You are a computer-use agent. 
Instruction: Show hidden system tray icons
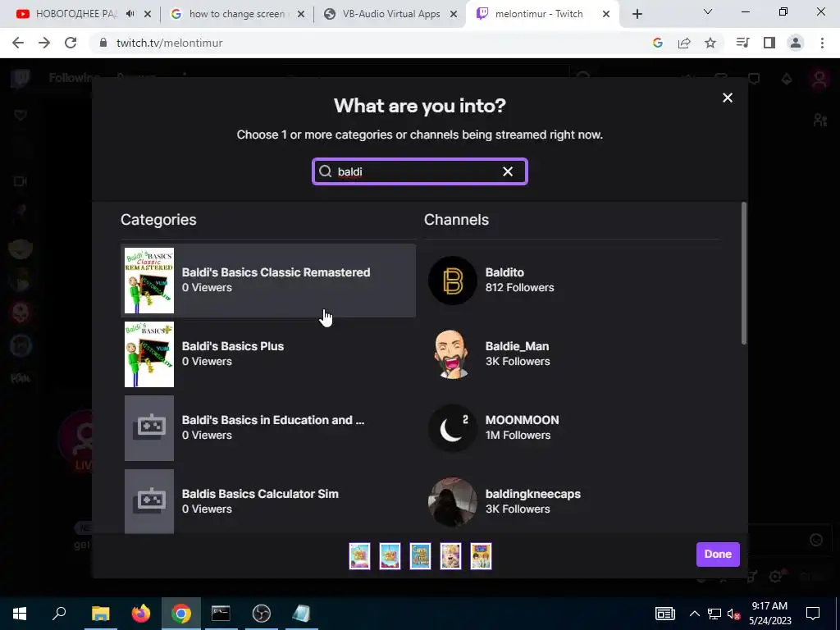[694, 614]
